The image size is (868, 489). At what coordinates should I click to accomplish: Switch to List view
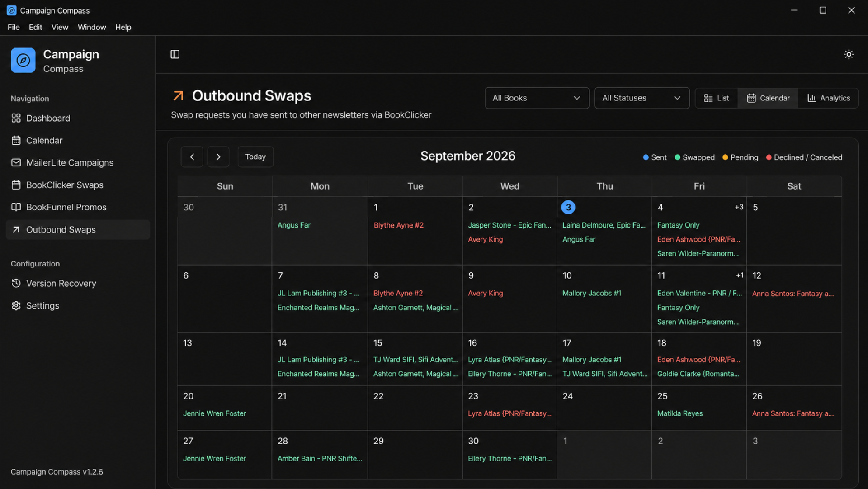717,98
